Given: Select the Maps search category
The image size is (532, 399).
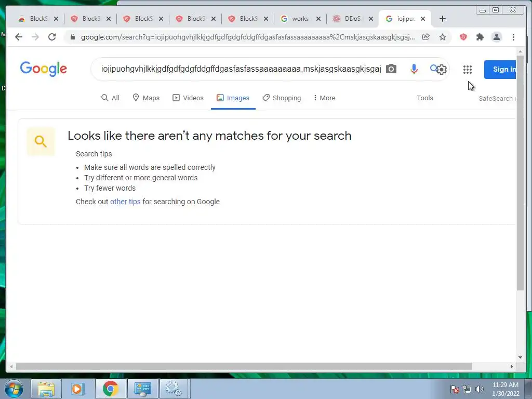Looking at the screenshot, I should click(146, 98).
